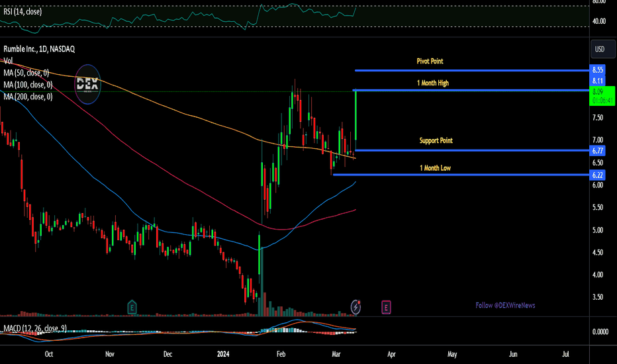Select the blue 1 Month Low horizontal line
The height and width of the screenshot is (364, 617).
pos(461,175)
